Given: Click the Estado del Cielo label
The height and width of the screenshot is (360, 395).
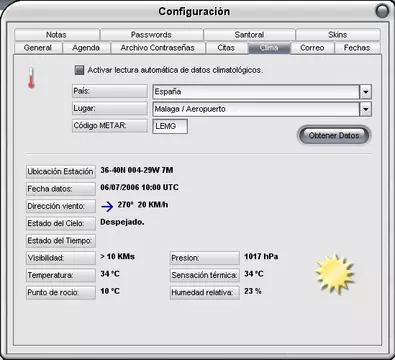Looking at the screenshot, I should click(x=61, y=223).
